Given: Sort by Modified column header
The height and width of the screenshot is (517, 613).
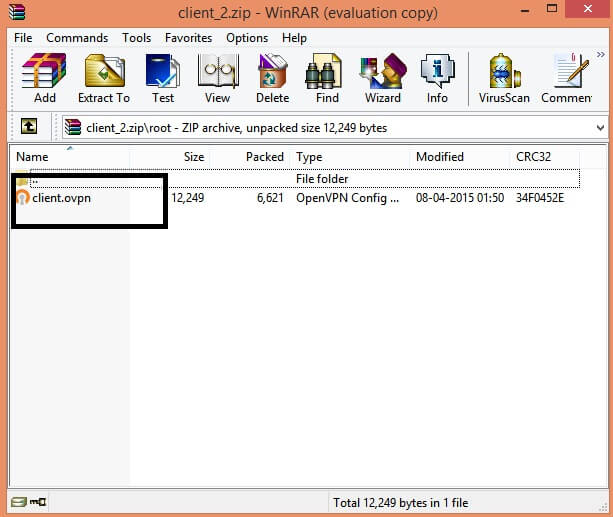Looking at the screenshot, I should coord(440,157).
